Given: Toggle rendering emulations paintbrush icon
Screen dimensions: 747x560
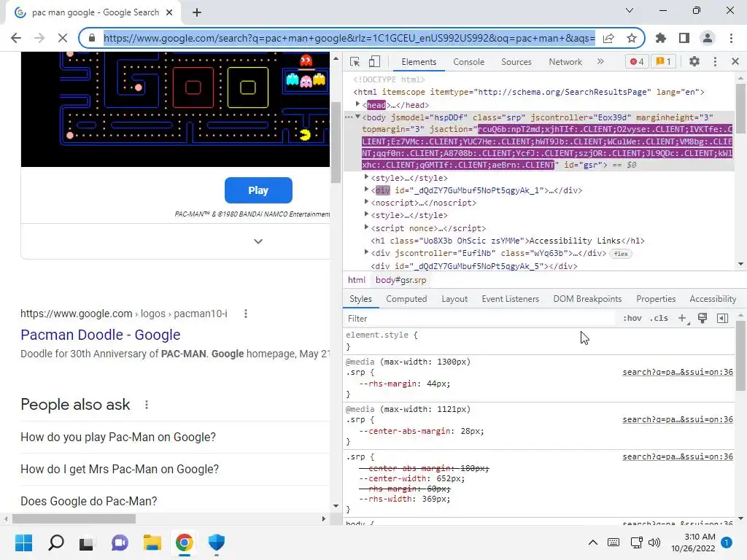Looking at the screenshot, I should click(703, 318).
